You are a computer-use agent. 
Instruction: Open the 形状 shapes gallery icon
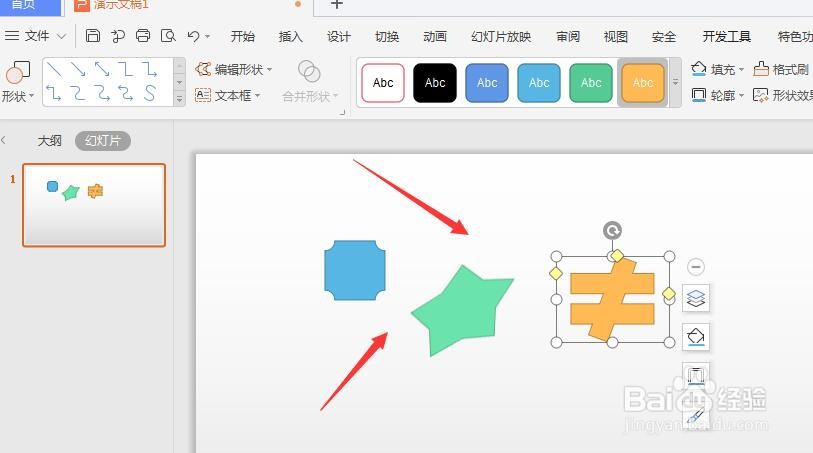pyautogui.click(x=18, y=72)
